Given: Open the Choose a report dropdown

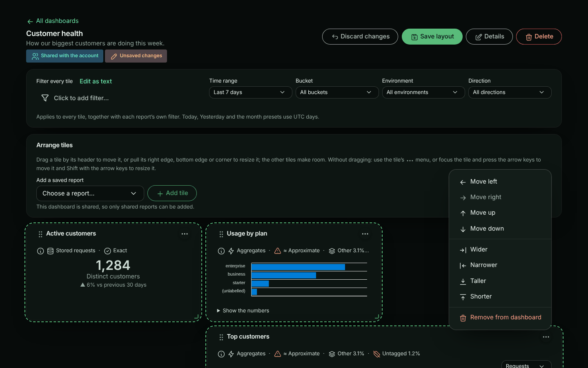Looking at the screenshot, I should (x=90, y=193).
